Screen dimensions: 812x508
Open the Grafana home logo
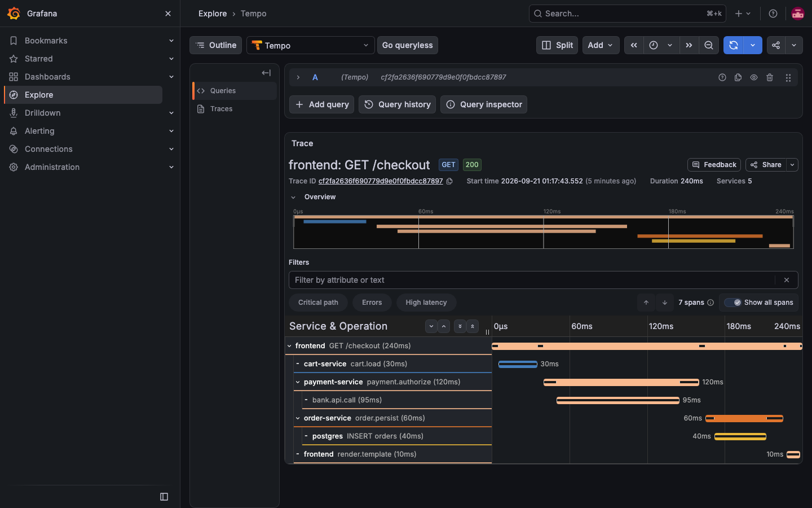coord(14,14)
